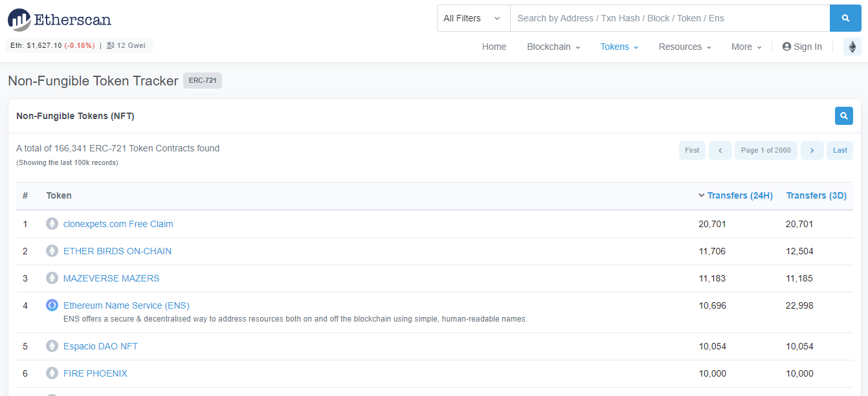Click the 24H value 20,701
The image size is (868, 396).
click(712, 224)
